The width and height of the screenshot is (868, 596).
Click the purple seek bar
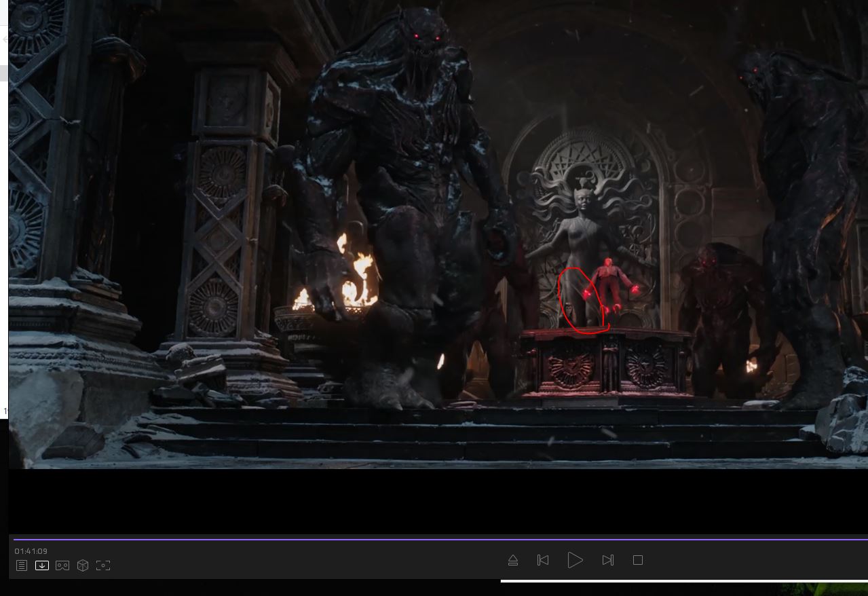tap(434, 540)
